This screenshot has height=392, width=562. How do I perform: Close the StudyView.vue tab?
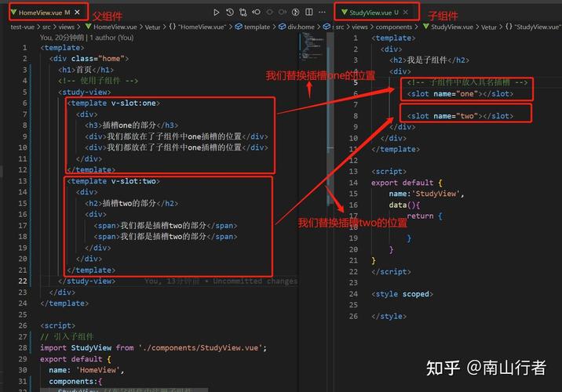click(x=405, y=13)
